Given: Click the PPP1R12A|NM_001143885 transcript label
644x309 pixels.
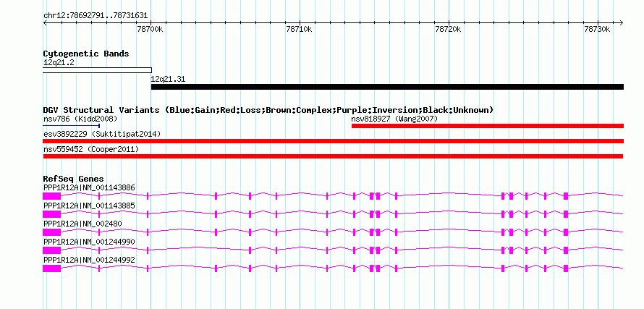Looking at the screenshot, I should coord(89,206).
